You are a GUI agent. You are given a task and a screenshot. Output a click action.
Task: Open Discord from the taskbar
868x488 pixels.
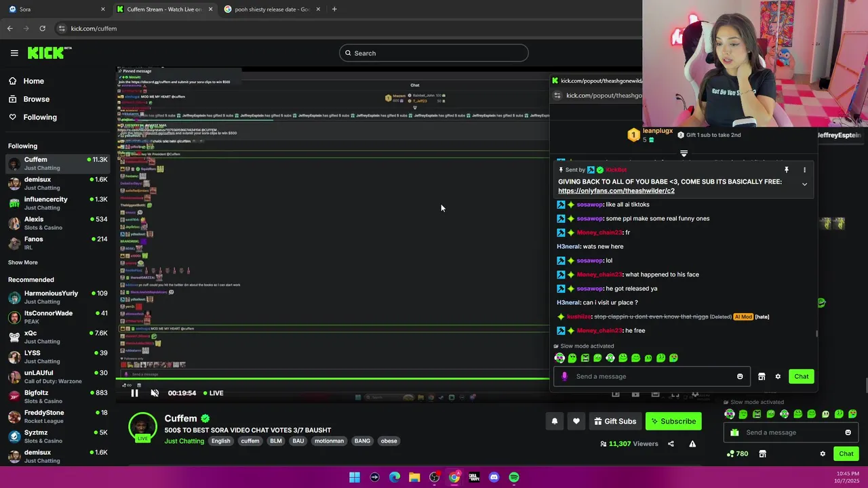494,477
